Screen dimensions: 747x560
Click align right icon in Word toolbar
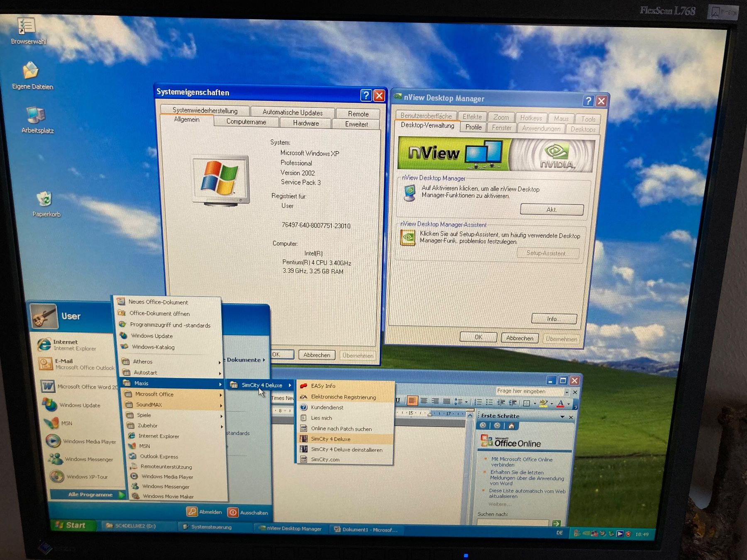[435, 401]
